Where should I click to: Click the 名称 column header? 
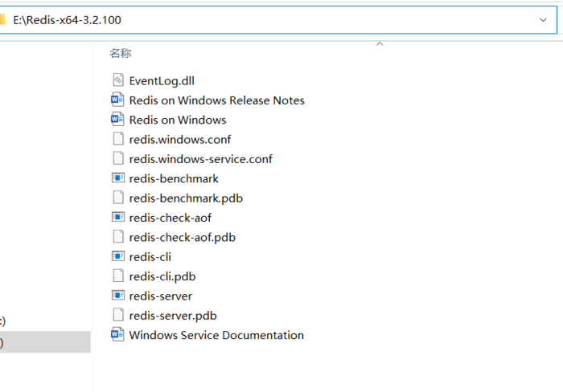(x=121, y=53)
